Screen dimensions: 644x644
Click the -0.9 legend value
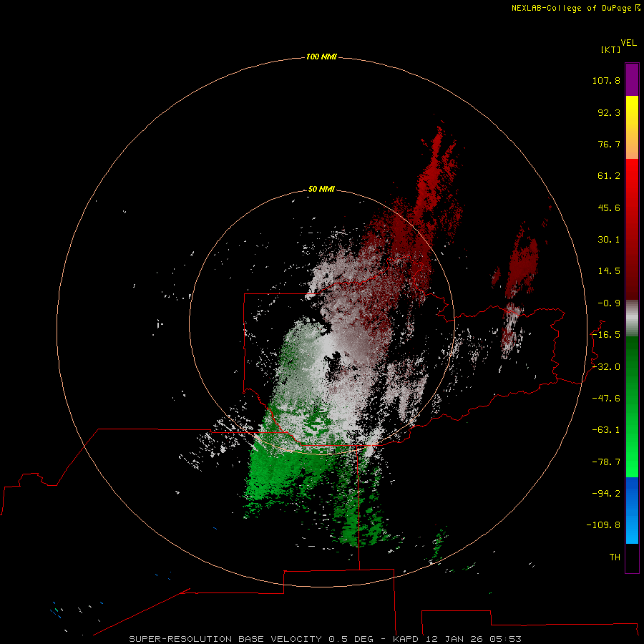pyautogui.click(x=609, y=303)
